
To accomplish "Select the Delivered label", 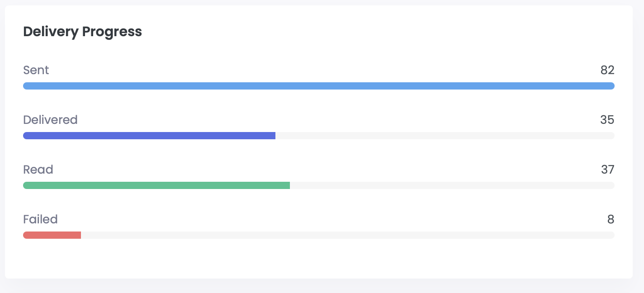I will pos(50,120).
